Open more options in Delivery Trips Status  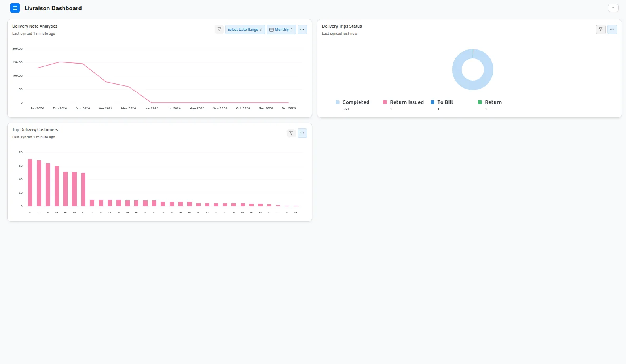612,30
